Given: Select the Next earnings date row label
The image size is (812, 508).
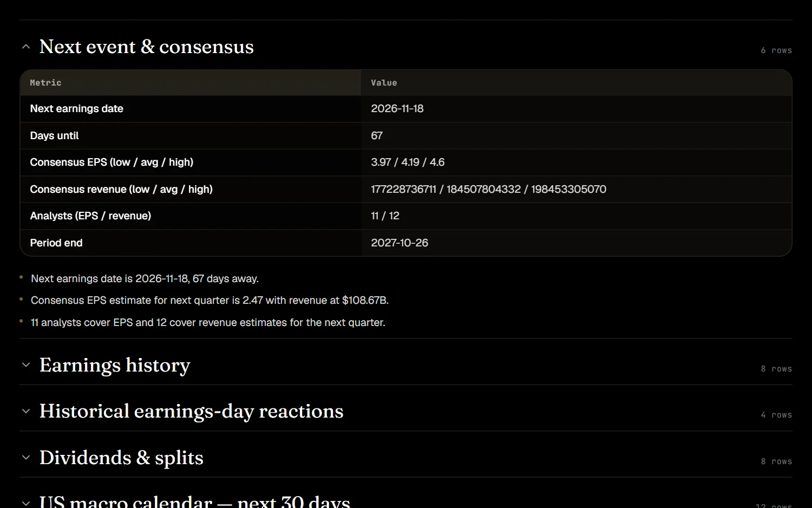Looking at the screenshot, I should coord(77,109).
